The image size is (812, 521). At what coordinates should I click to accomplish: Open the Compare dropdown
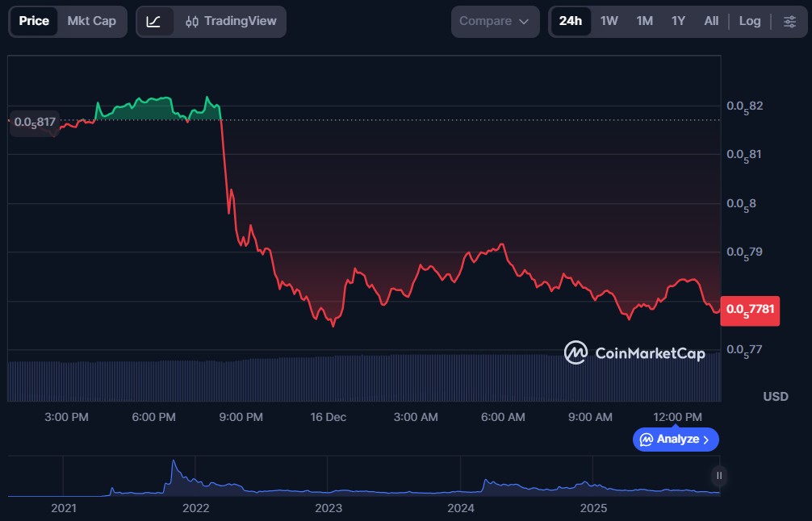494,21
